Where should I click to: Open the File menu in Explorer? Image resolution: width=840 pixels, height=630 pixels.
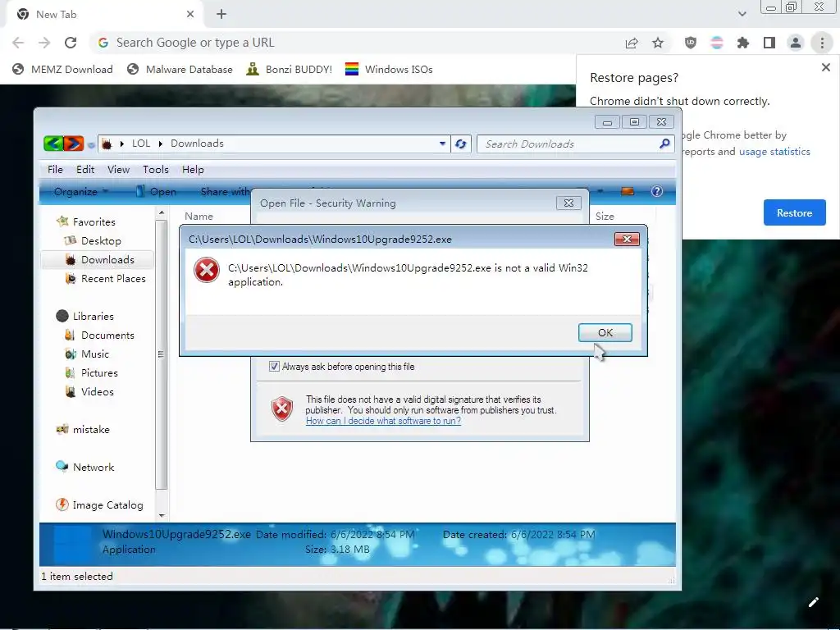tap(55, 170)
